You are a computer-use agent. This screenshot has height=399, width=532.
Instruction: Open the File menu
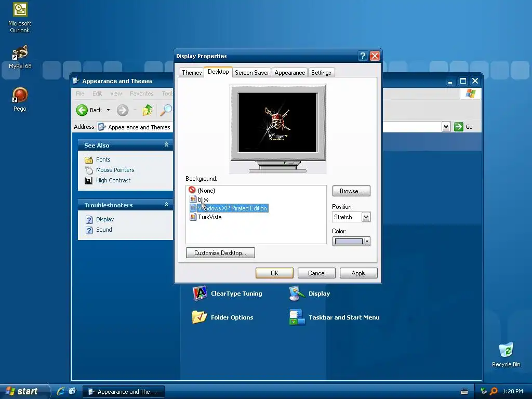tap(80, 94)
